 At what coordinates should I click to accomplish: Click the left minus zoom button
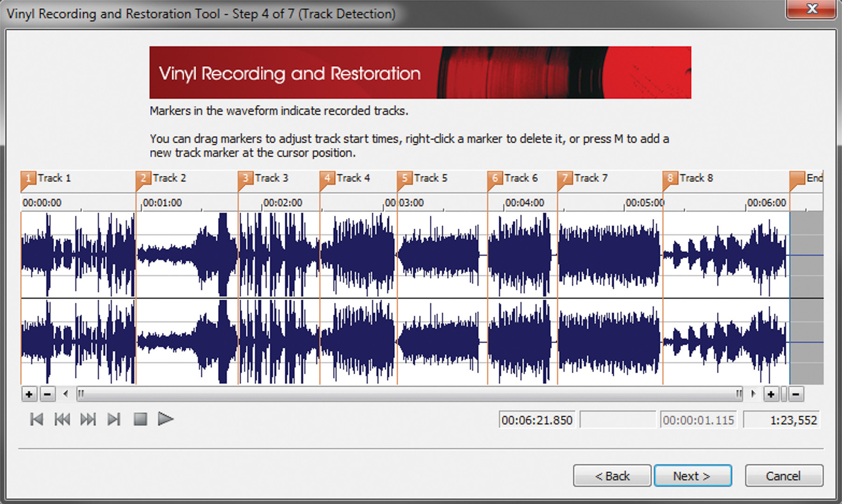pos(47,394)
